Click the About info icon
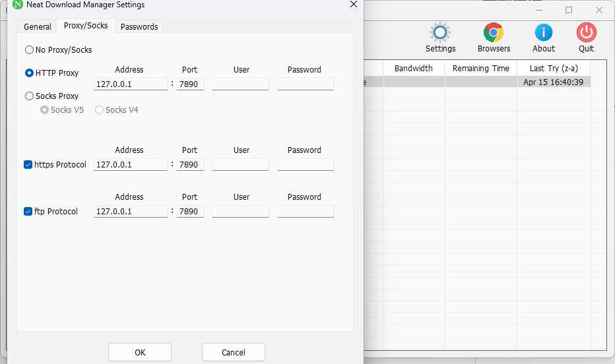 tap(544, 33)
